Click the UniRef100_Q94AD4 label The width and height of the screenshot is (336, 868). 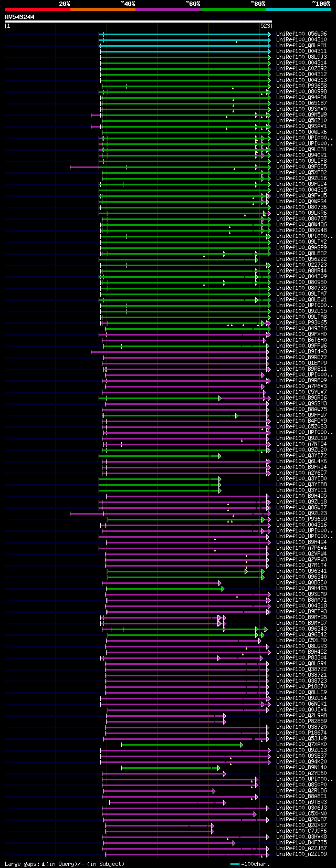[x=301, y=97]
